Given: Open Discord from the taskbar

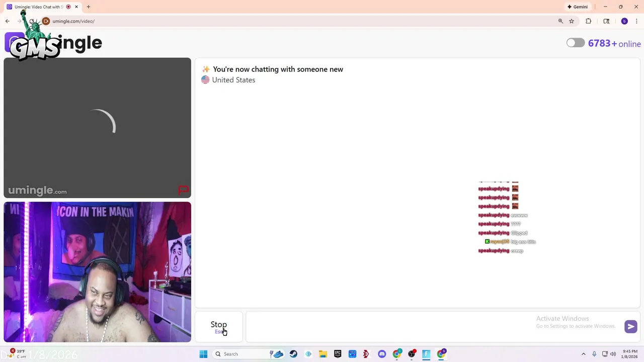Looking at the screenshot, I should (382, 354).
